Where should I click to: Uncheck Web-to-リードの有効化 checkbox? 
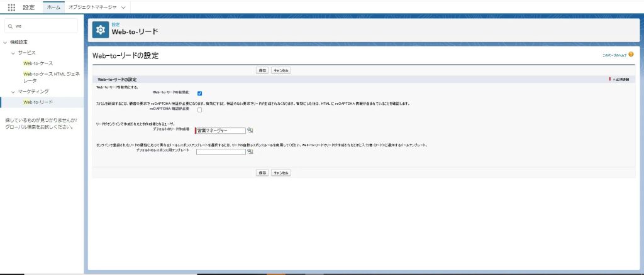pyautogui.click(x=199, y=94)
